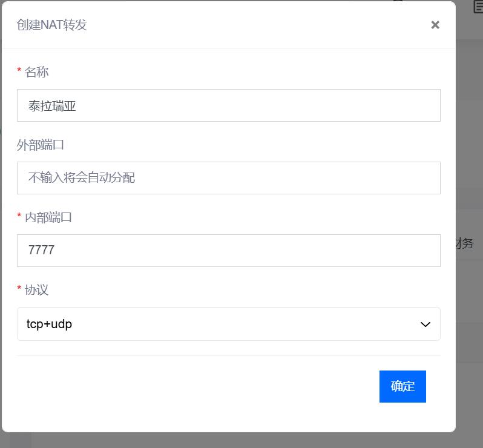Click the 协议 field label

pos(36,290)
